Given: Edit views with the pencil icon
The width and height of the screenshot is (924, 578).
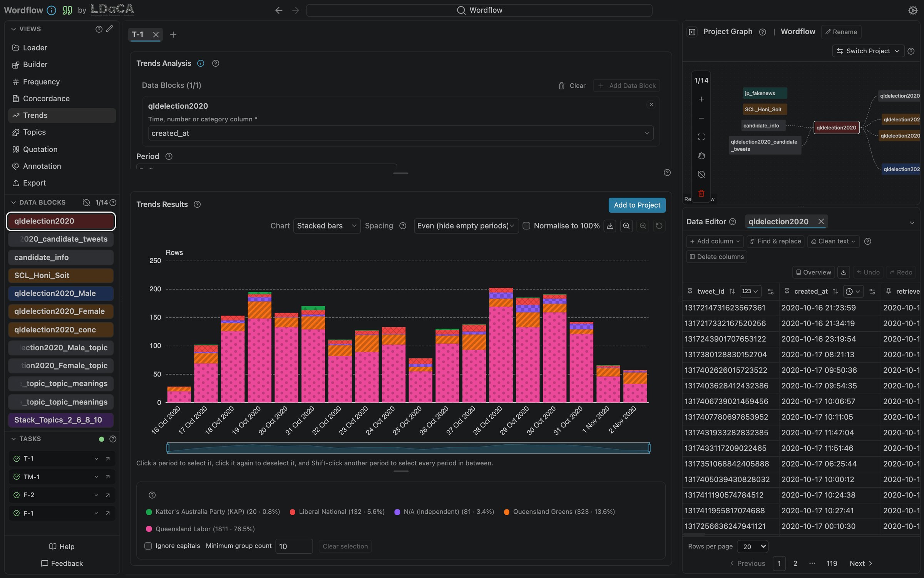Looking at the screenshot, I should (x=110, y=29).
